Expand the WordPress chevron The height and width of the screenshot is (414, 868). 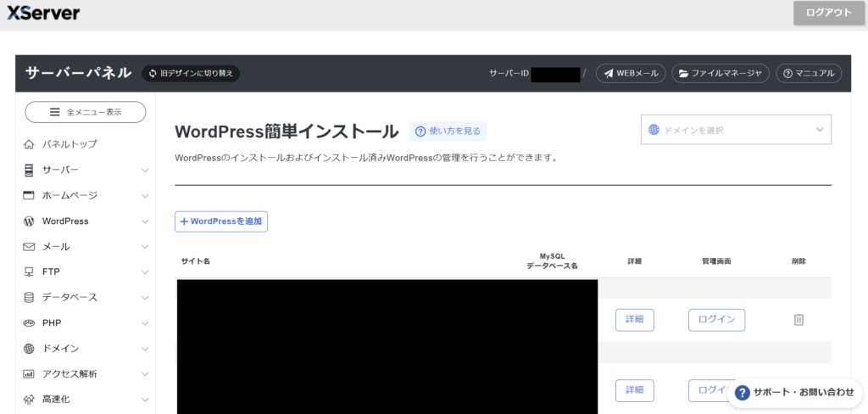[145, 221]
